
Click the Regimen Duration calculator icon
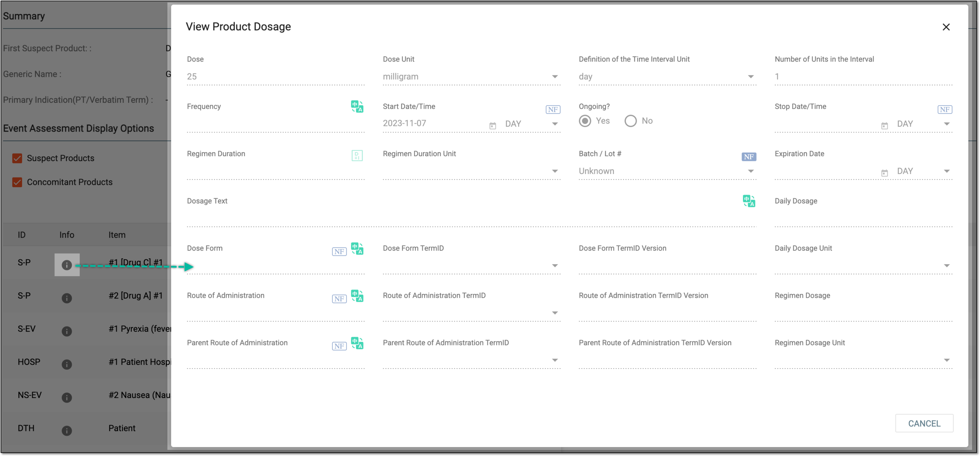[357, 155]
